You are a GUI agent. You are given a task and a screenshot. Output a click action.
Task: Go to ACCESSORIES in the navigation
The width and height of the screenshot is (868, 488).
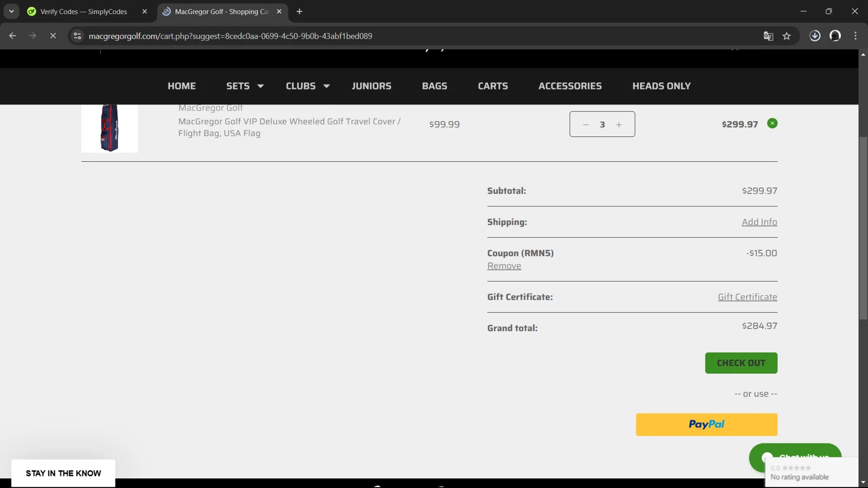coord(570,86)
